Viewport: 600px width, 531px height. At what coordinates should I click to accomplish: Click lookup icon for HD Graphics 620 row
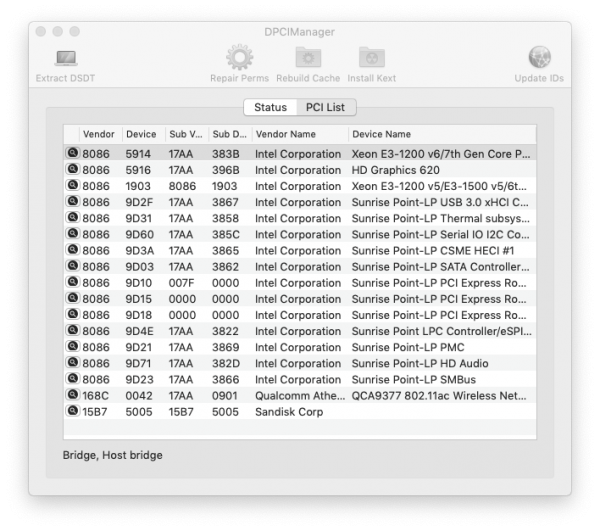[72, 169]
